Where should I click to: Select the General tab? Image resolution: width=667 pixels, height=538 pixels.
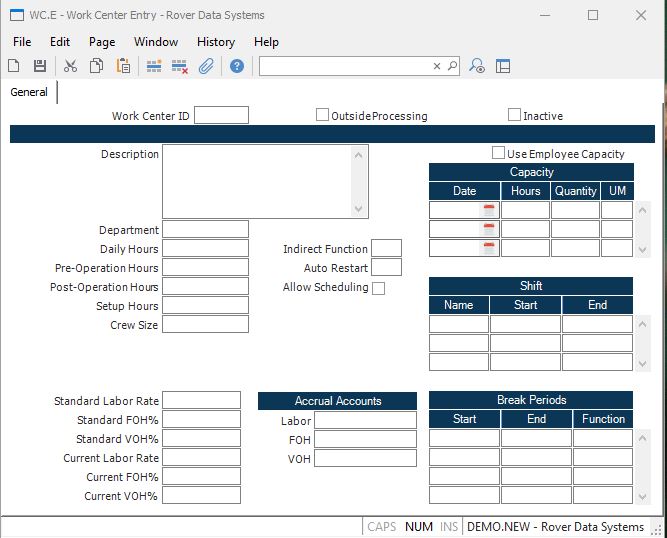(x=29, y=92)
